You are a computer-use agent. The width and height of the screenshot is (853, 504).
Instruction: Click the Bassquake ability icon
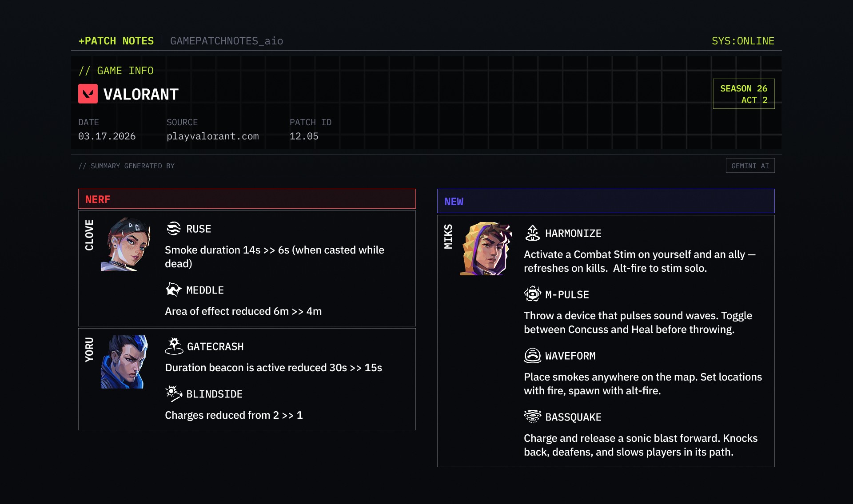[532, 417]
